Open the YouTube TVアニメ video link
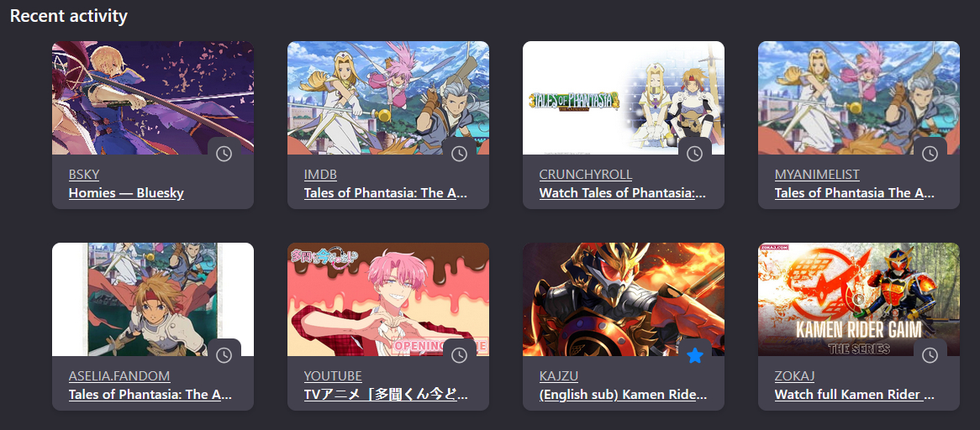Screen dimensions: 980x430 pyautogui.click(x=386, y=395)
